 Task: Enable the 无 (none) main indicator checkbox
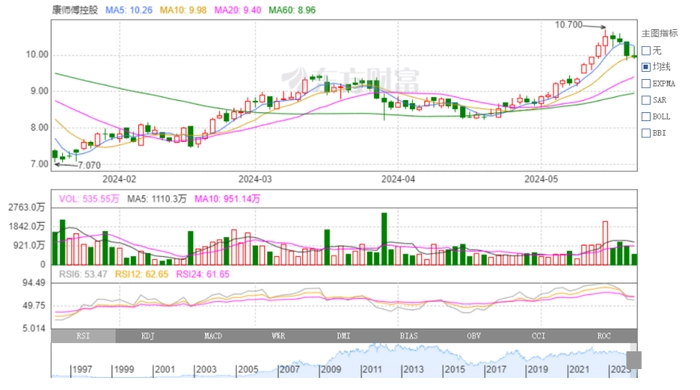[646, 50]
